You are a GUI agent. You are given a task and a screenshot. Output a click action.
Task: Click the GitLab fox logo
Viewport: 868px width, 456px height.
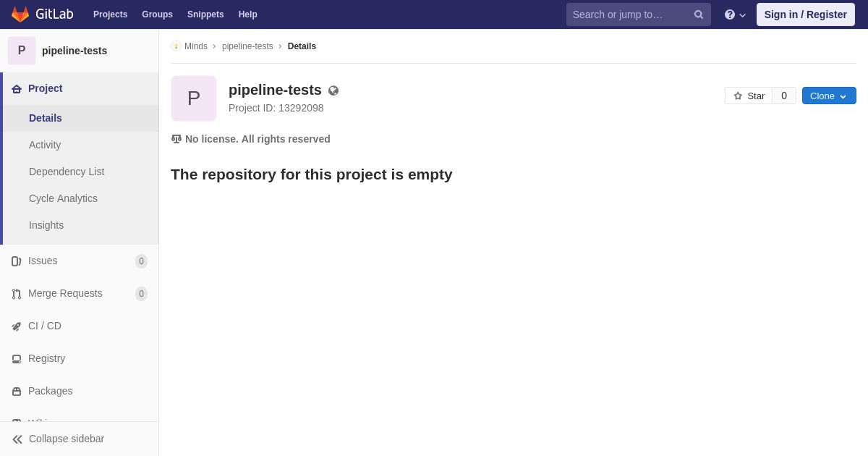[x=20, y=14]
